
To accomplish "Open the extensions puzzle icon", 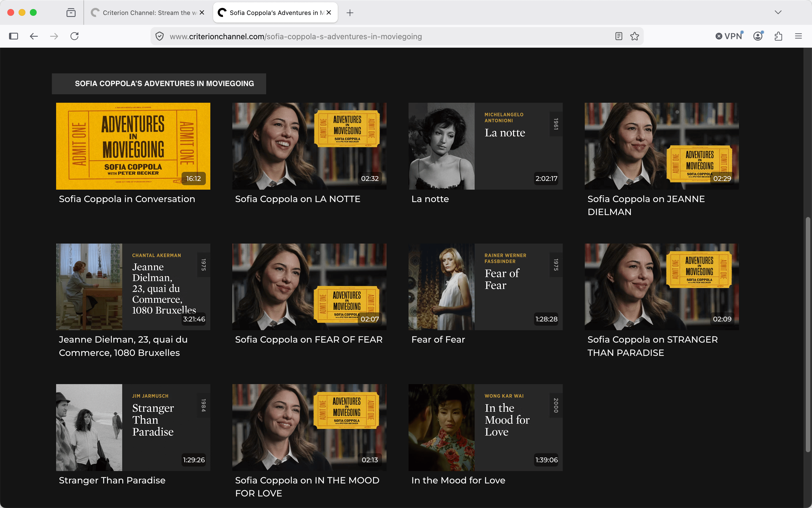I will pos(778,36).
